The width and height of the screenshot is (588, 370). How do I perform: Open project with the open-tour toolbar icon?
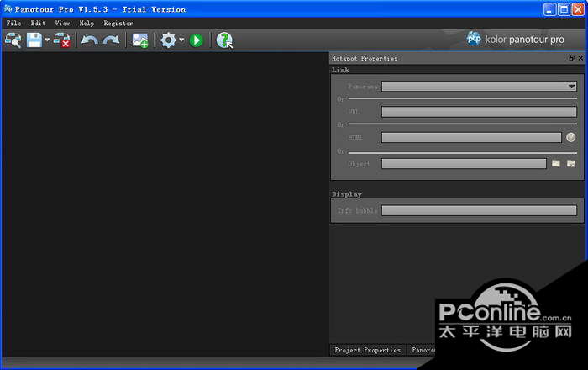coord(13,40)
